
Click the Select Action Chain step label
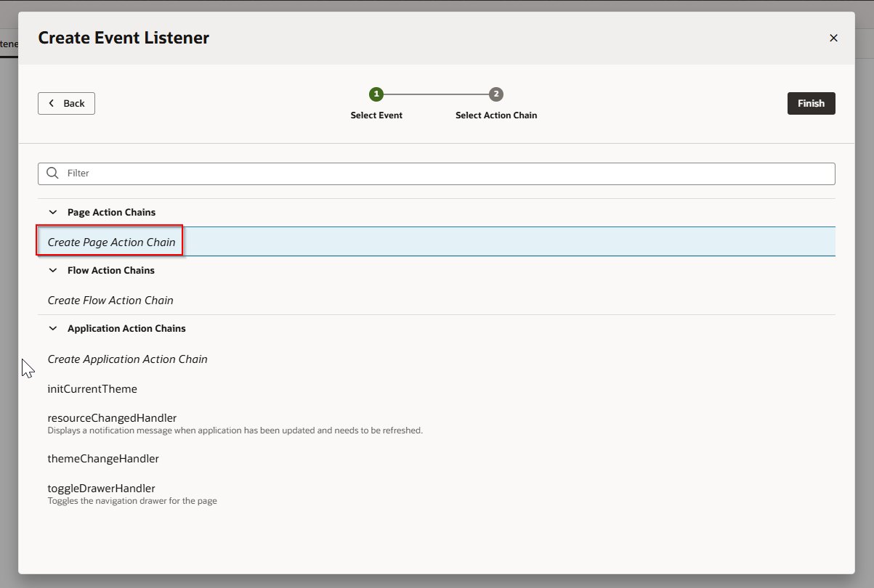(x=496, y=115)
